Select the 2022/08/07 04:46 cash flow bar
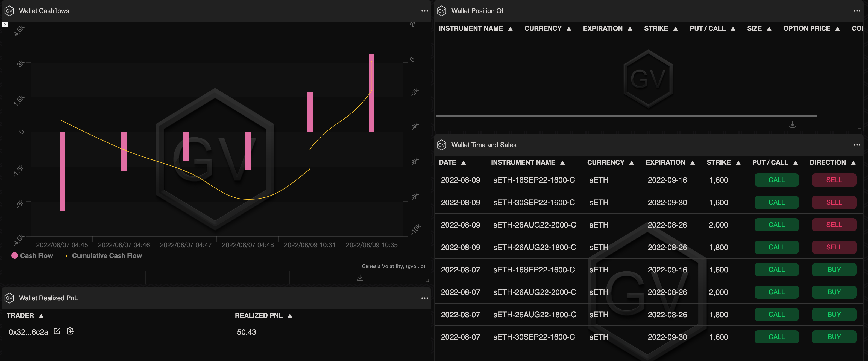Image resolution: width=868 pixels, height=361 pixels. pyautogui.click(x=124, y=152)
